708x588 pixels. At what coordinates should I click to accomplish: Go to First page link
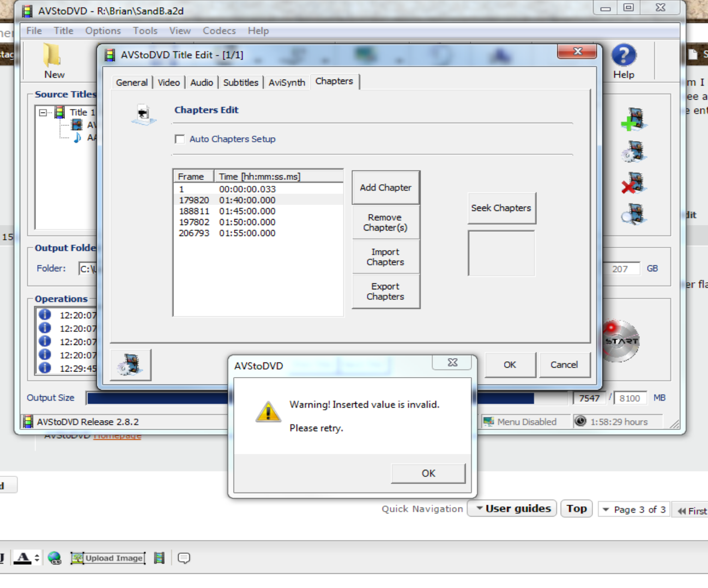(692, 511)
